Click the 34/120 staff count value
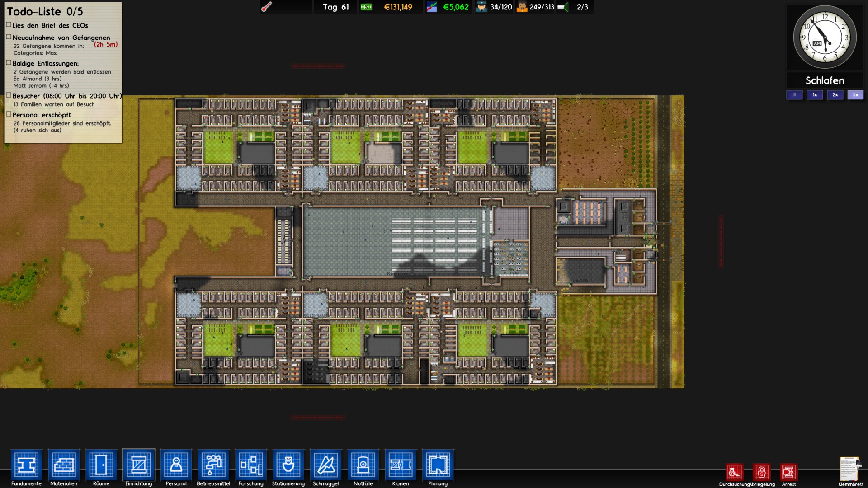This screenshot has width=868, height=488. pos(501,7)
